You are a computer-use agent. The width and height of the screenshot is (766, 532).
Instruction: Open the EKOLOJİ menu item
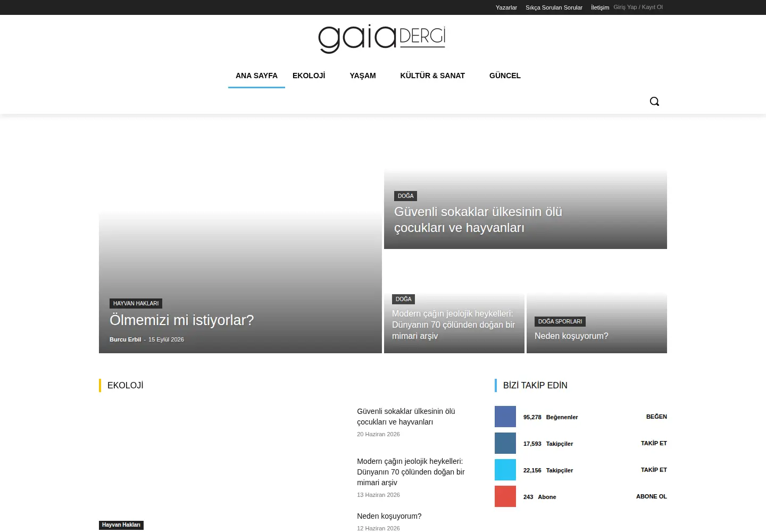(x=309, y=76)
